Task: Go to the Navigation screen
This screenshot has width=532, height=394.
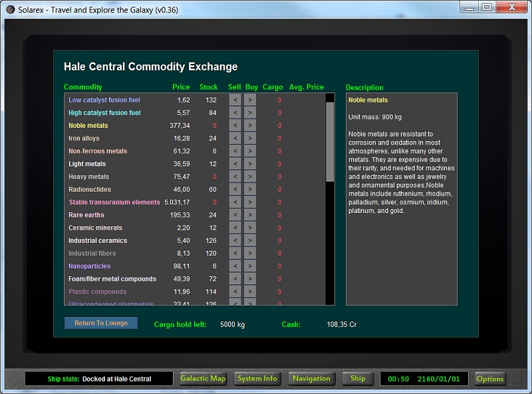Action: tap(311, 379)
